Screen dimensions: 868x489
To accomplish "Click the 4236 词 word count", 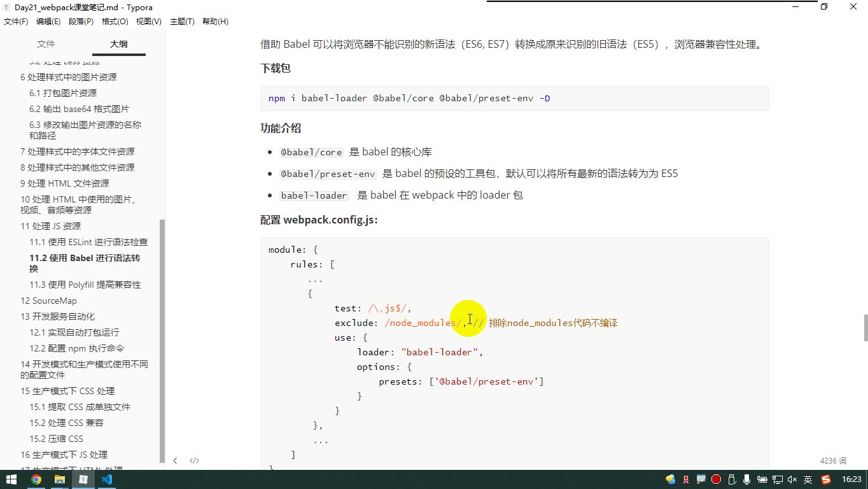I will click(x=833, y=460).
